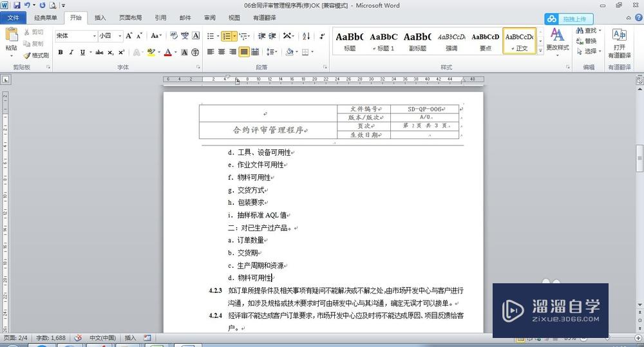Toggle the numbered list button

[227, 36]
